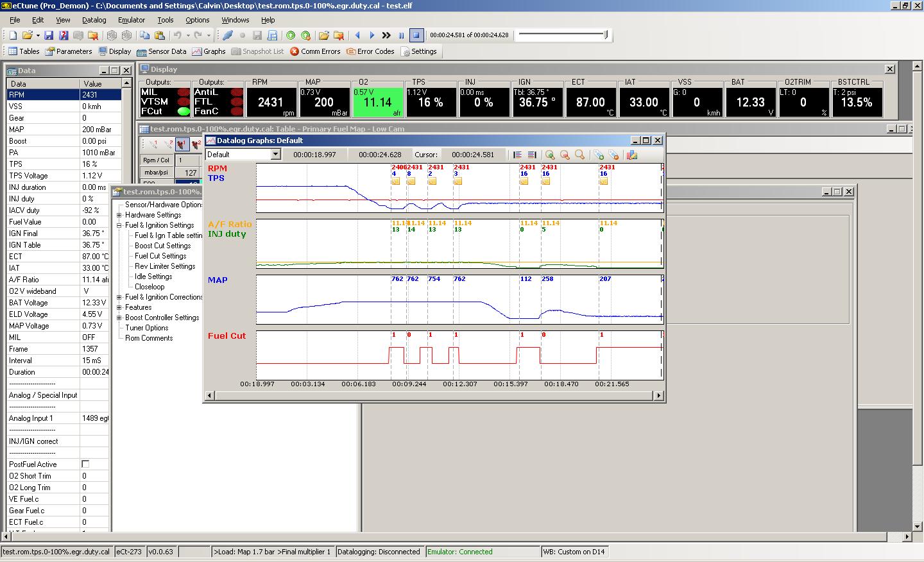
Task: Zoom in on the datalog graph
Action: (x=550, y=155)
